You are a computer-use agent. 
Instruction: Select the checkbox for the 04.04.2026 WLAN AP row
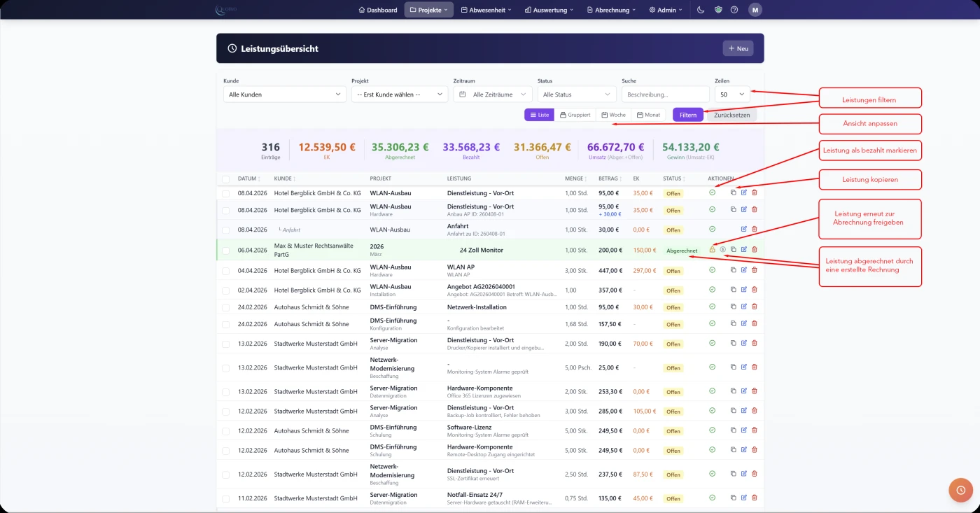(x=225, y=270)
